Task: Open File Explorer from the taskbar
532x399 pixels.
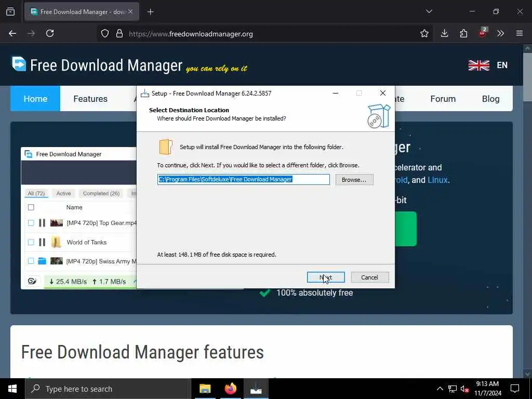Action: (205, 389)
